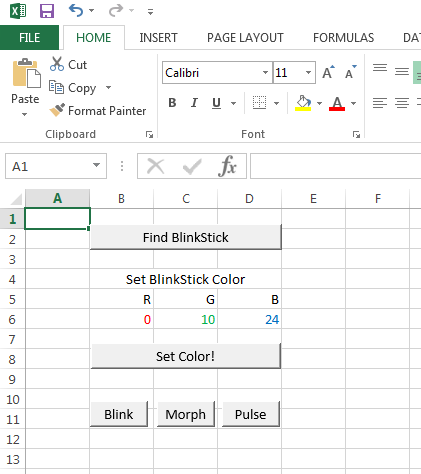
Task: Increase font size with large A
Action: click(328, 72)
